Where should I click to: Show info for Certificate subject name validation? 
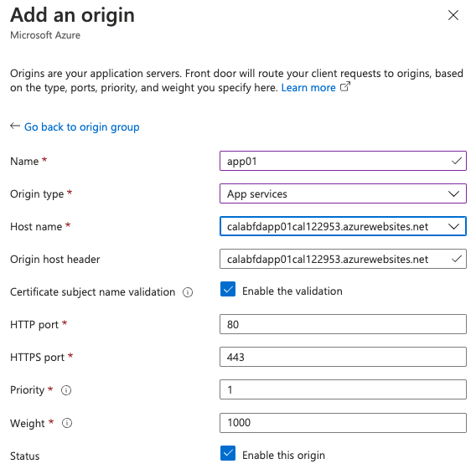click(x=188, y=292)
